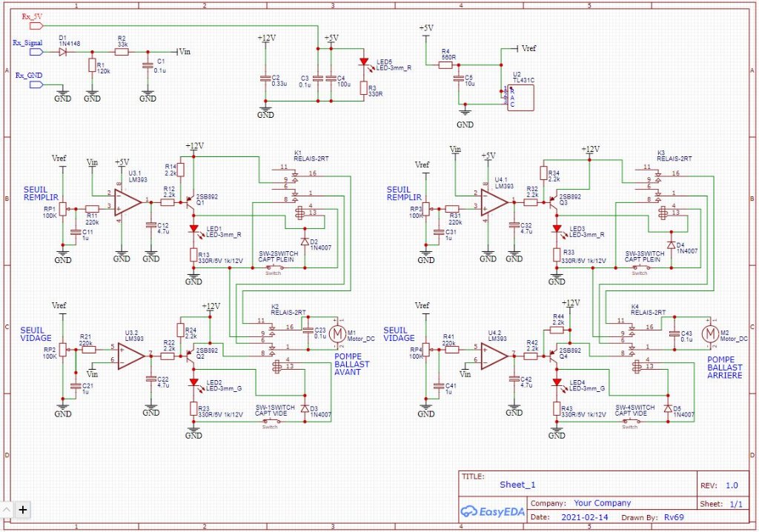Click the REV value 1.0

pos(732,486)
